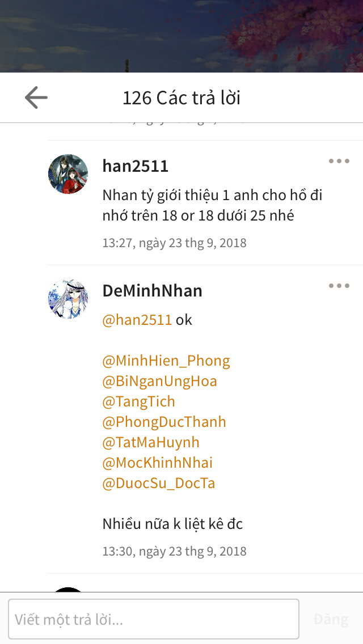
Task: Open more options for han2511's comment
Action: [339, 161]
